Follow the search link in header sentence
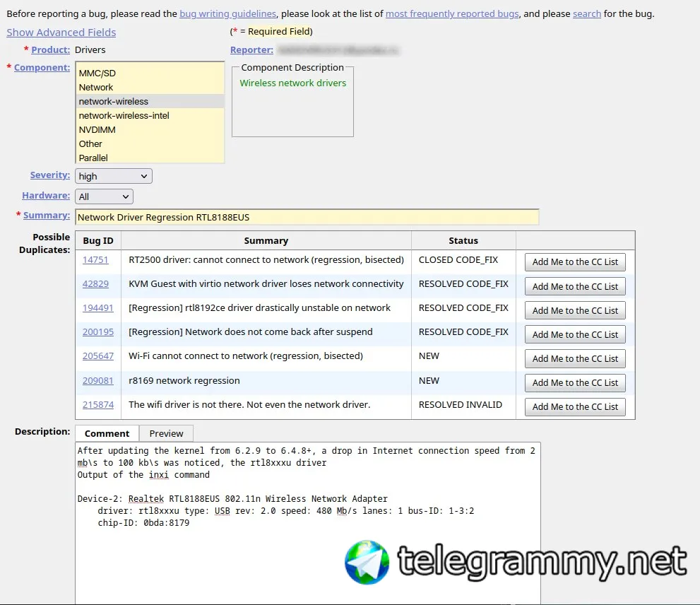Screen dimensions: 700x605 click(586, 14)
